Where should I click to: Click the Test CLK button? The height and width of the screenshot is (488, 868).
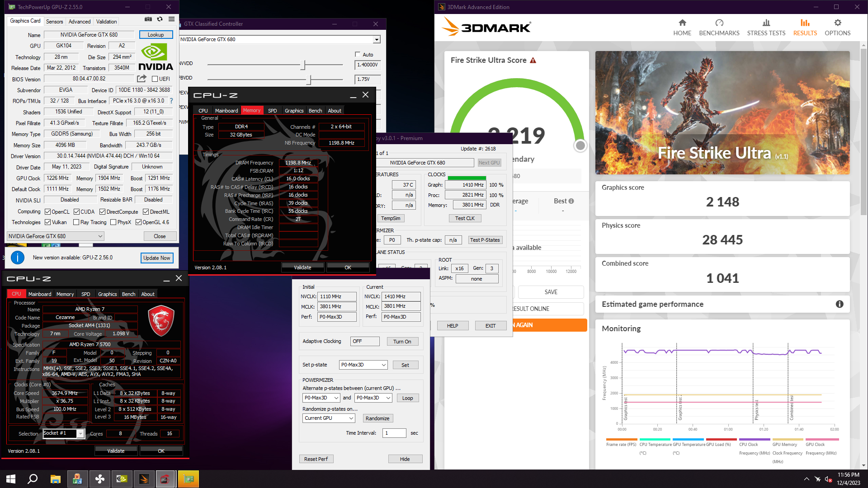(465, 218)
